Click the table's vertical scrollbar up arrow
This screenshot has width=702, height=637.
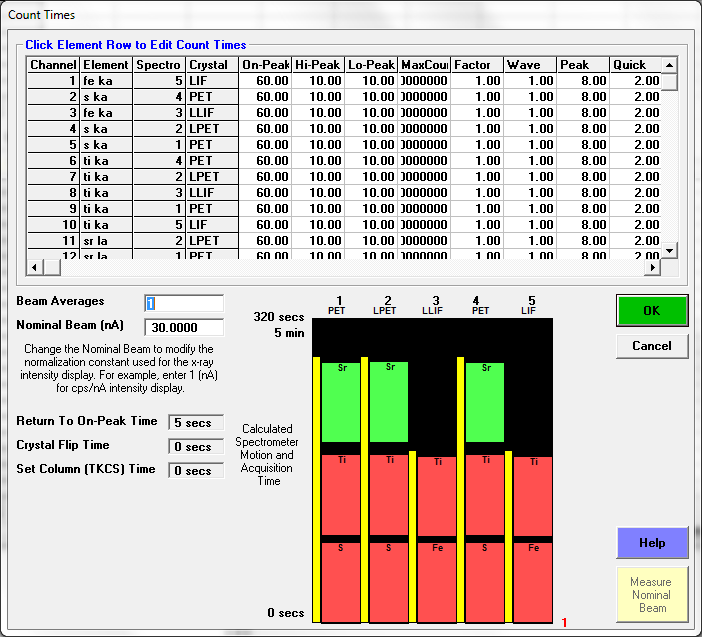click(x=669, y=64)
